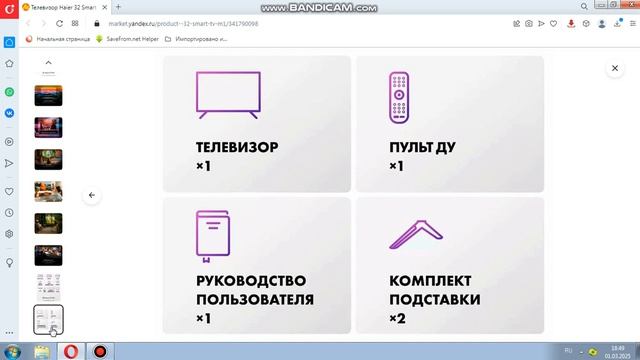
Task: Show previous image with left arrow button
Action: pos(92,195)
